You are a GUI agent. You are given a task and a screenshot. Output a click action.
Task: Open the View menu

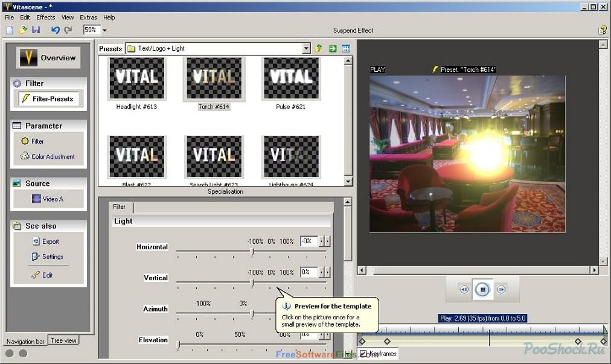tap(68, 17)
